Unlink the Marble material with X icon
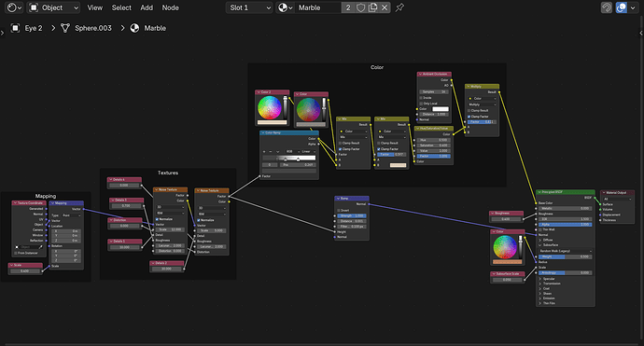The height and width of the screenshot is (346, 644). (x=385, y=7)
